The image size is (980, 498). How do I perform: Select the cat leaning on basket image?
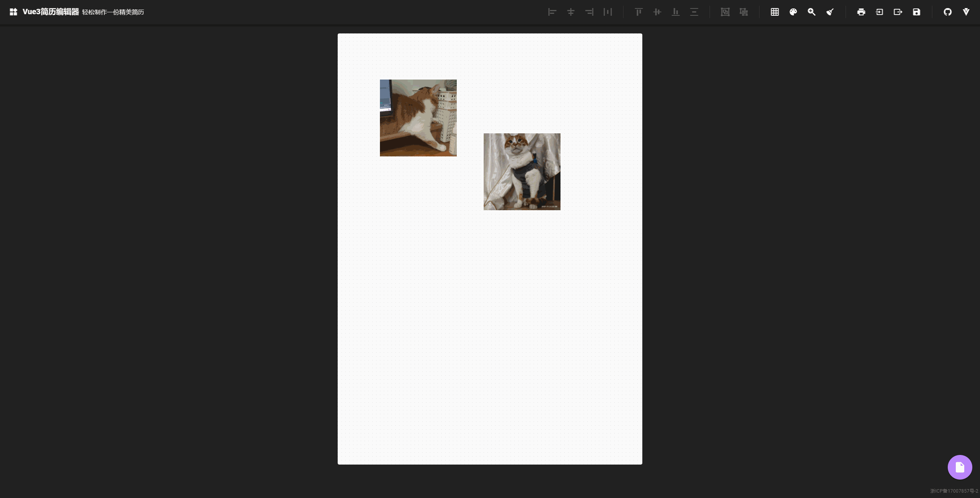coord(418,118)
